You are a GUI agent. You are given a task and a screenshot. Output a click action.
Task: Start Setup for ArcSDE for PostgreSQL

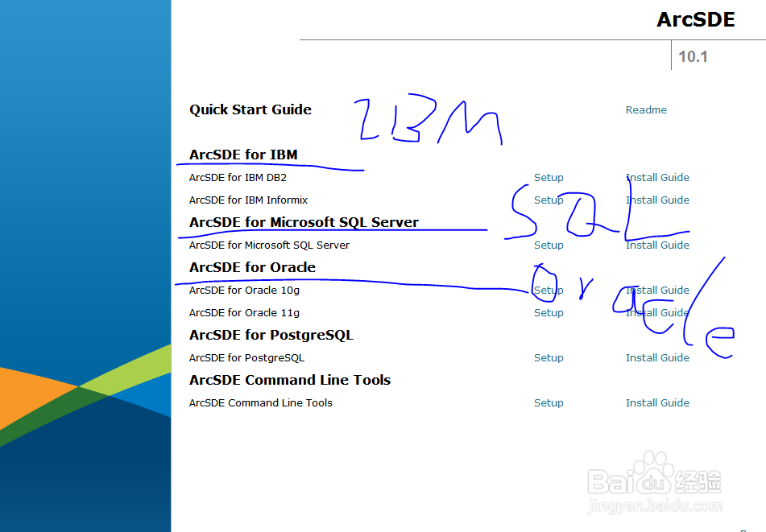[549, 358]
